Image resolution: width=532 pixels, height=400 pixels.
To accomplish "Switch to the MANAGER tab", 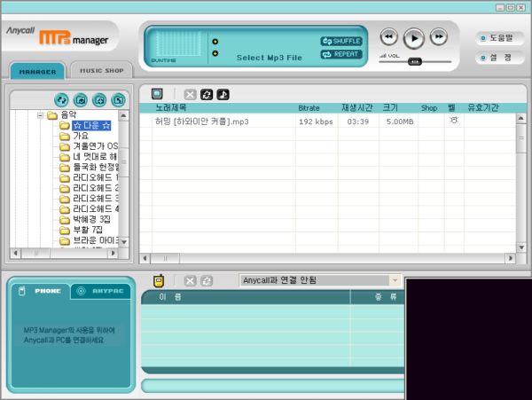I will tap(37, 71).
